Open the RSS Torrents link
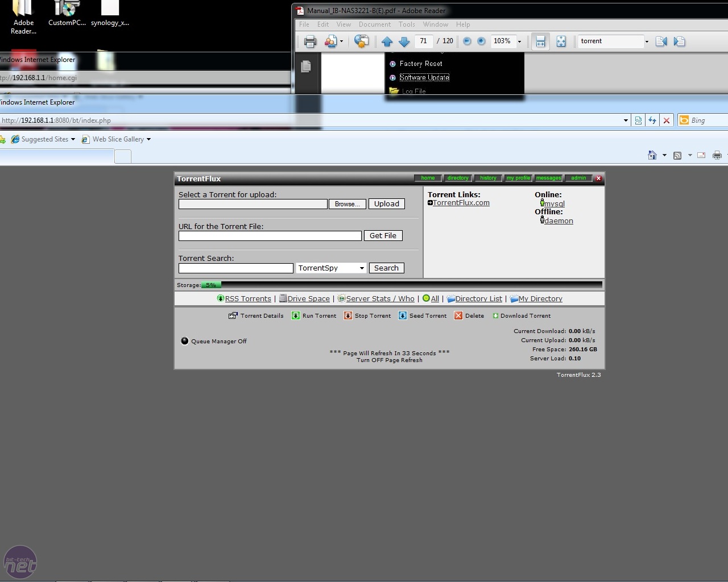728x582 pixels. click(248, 298)
